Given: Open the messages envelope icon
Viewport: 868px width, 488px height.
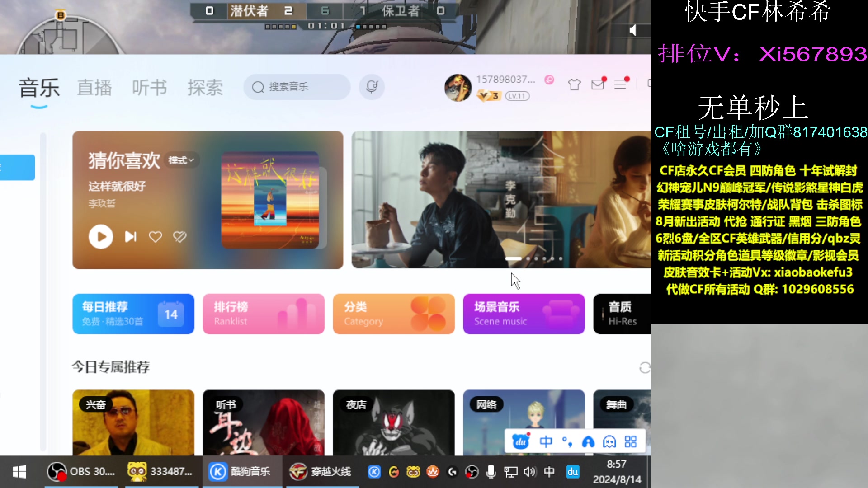Looking at the screenshot, I should [x=598, y=84].
